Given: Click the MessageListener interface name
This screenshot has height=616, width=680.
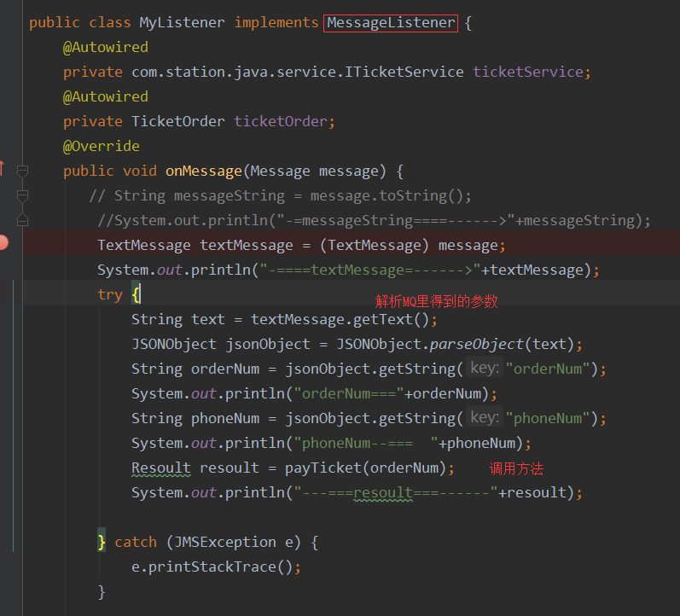Looking at the screenshot, I should [x=391, y=22].
